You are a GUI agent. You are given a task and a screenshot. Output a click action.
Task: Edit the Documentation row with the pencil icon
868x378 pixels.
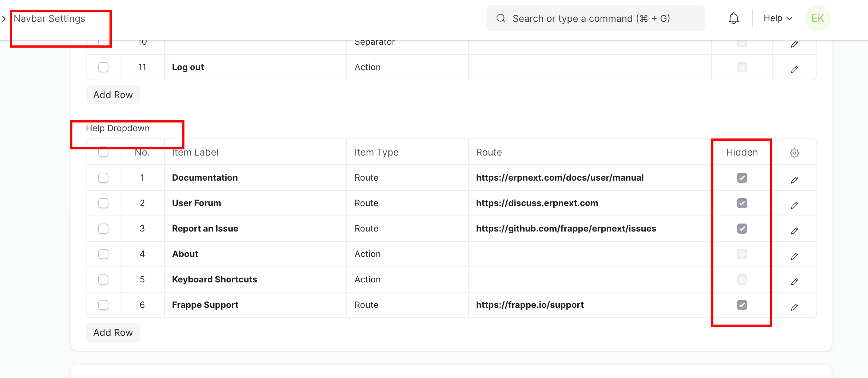[x=795, y=180]
